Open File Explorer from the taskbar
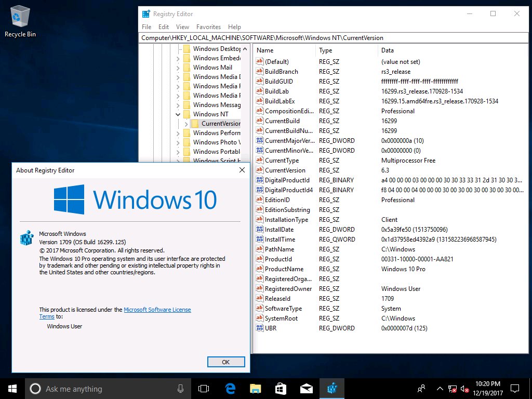Screen dimensions: 532x399 255,389
